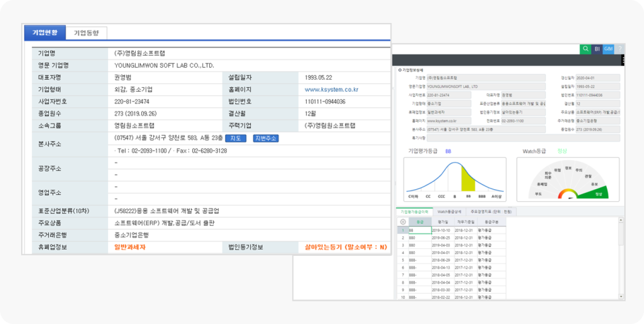The width and height of the screenshot is (644, 324).
Task: Click the 대표자명 value 권영범 in left window
Action: (123, 77)
